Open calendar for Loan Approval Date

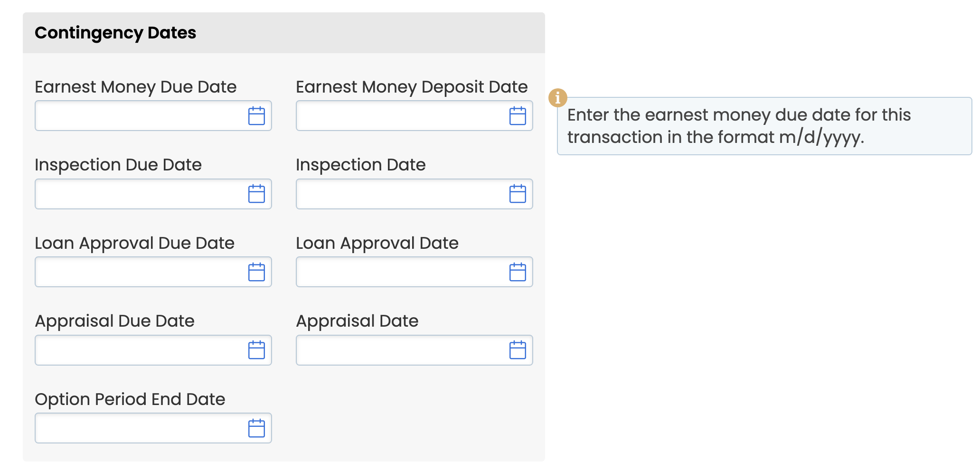click(x=518, y=272)
